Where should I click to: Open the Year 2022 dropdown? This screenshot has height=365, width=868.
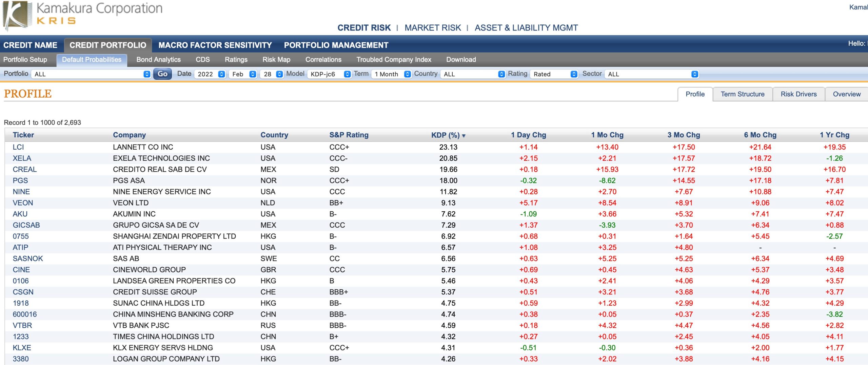(x=210, y=74)
